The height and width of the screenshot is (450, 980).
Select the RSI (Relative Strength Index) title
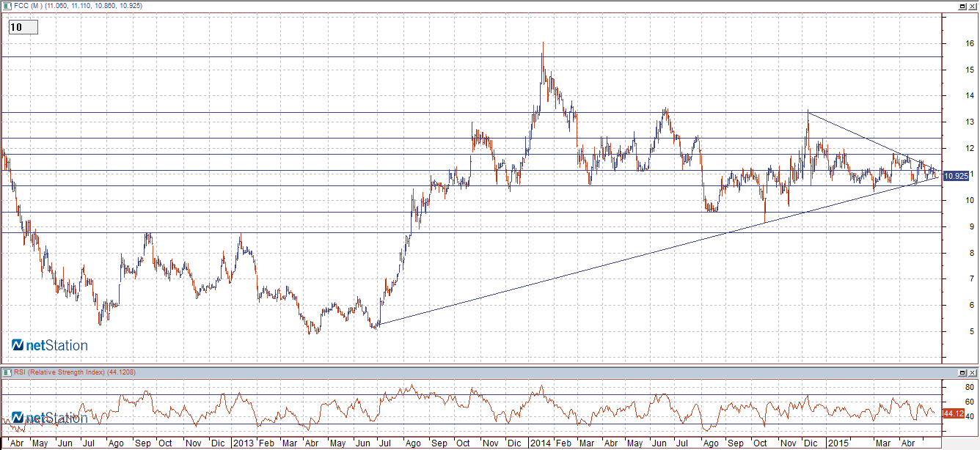66,372
